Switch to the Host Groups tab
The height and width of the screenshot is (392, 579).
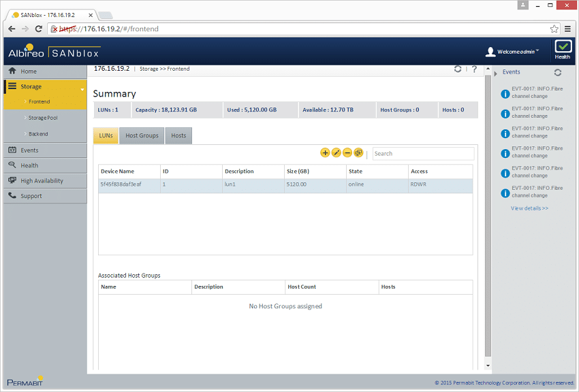[x=142, y=135]
